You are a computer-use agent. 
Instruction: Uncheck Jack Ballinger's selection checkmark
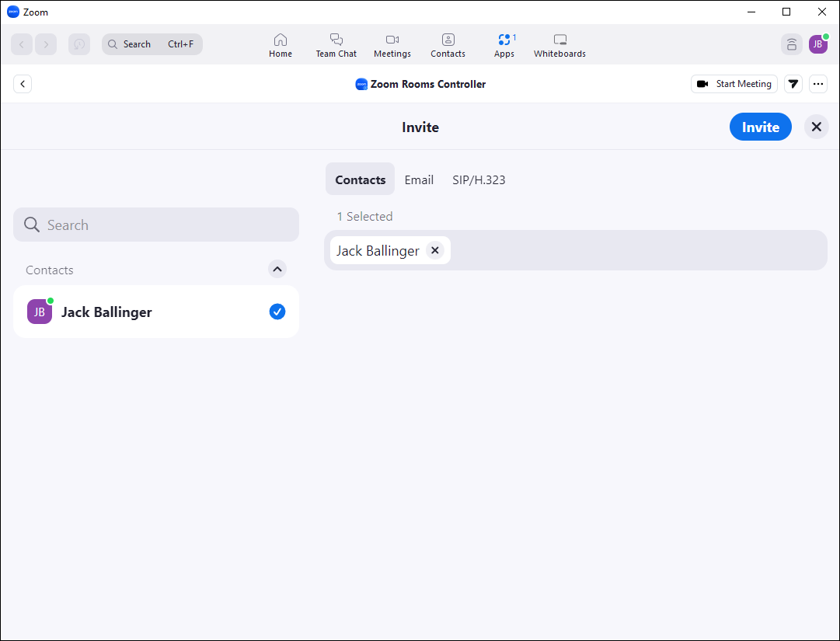click(277, 312)
